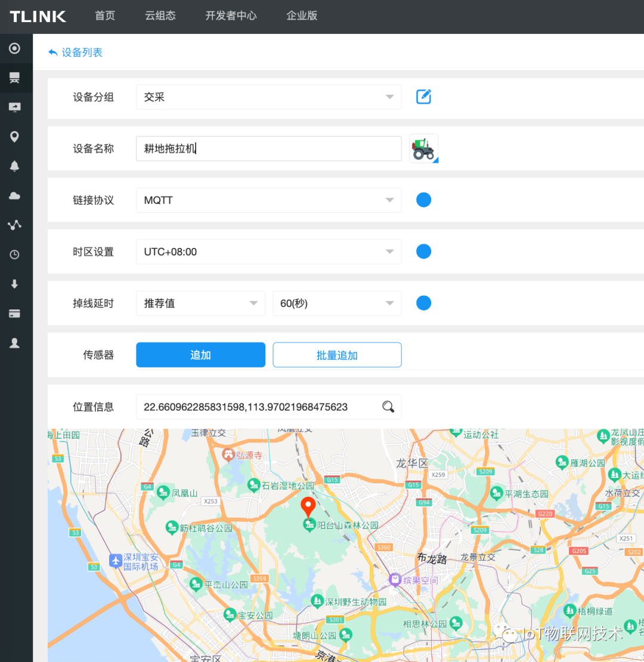The image size is (644, 662).
Task: Open the 链接协议 MQTT dropdown
Action: click(x=268, y=200)
